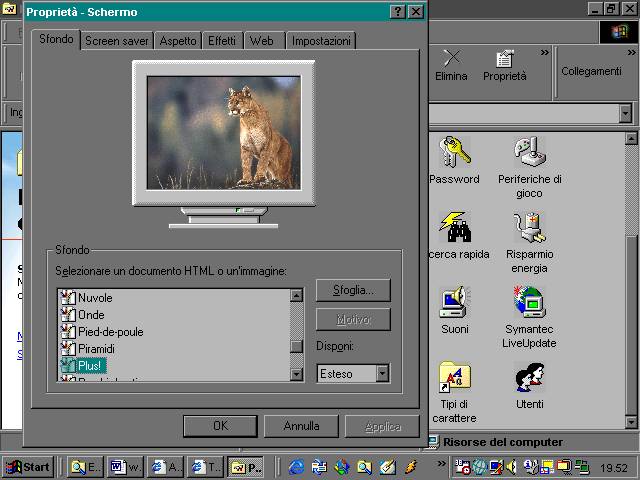Switch to the Web tab
640x480 pixels.
coord(264,41)
